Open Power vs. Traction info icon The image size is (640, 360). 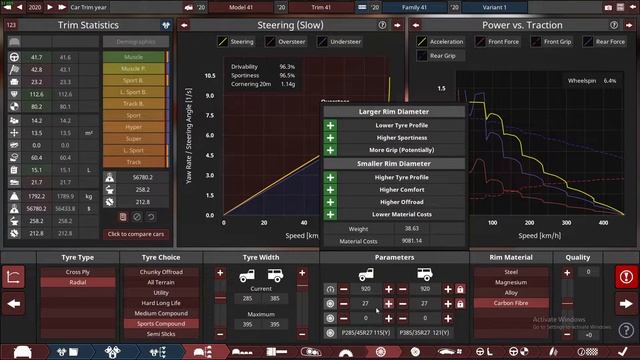(614, 25)
